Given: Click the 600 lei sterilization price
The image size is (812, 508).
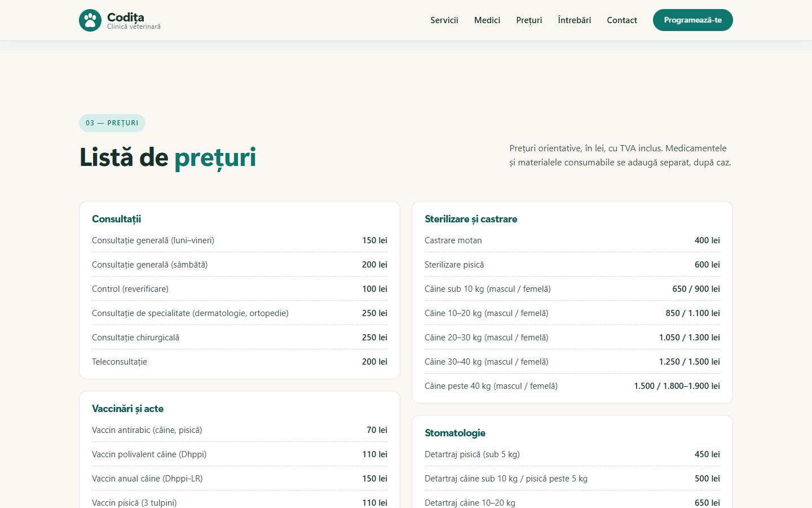Looking at the screenshot, I should point(707,265).
